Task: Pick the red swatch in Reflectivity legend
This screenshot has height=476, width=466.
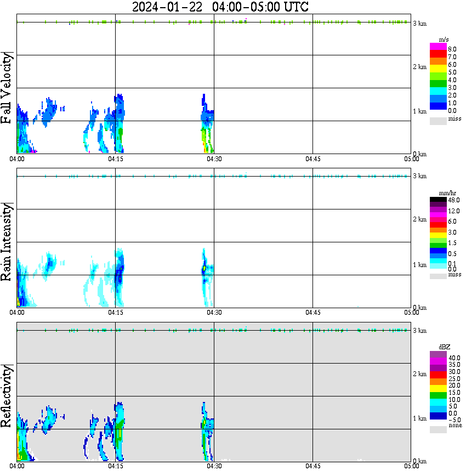Action: [x=438, y=375]
